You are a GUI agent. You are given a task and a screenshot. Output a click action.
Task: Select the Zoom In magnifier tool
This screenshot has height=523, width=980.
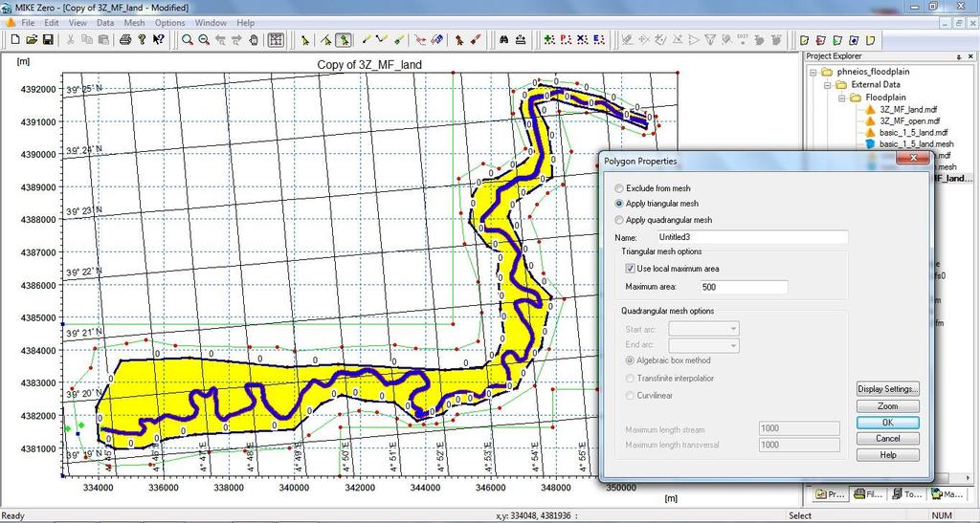[187, 40]
